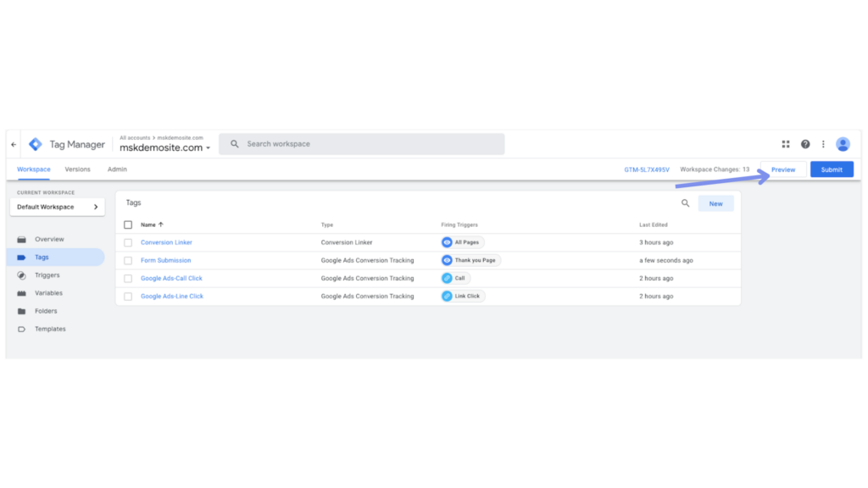Click the back arrow beside Tag Manager
Viewport: 868px width, 488px height.
coord(14,144)
